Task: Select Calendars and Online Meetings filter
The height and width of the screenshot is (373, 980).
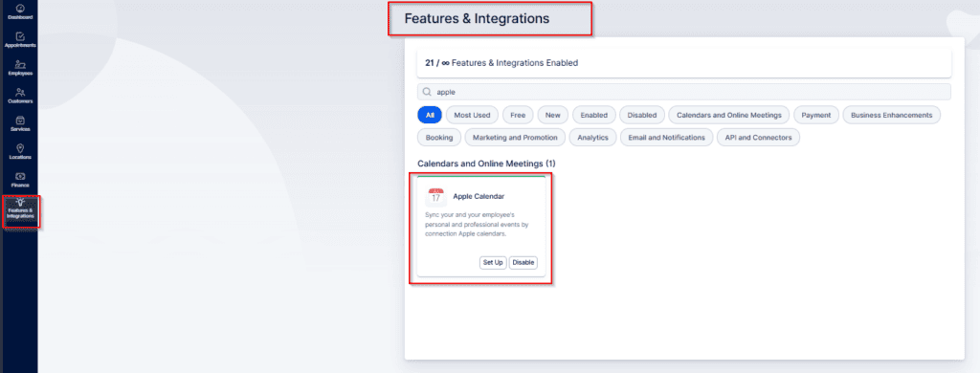Action: pos(728,115)
